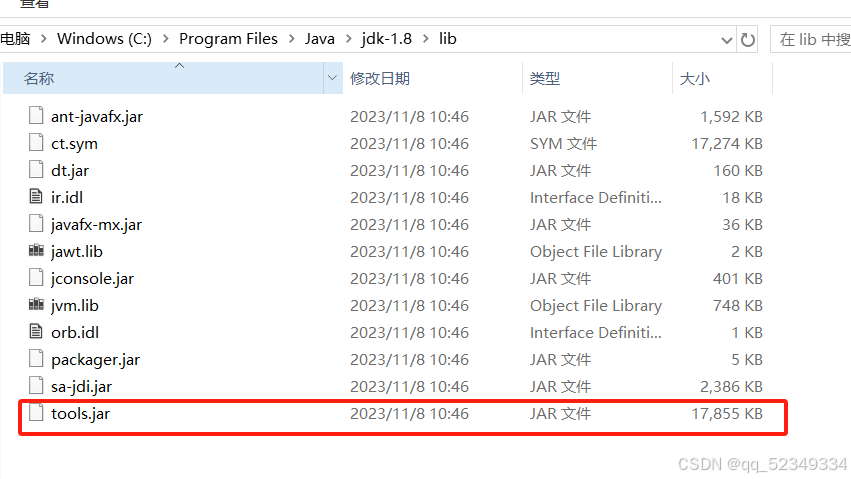Select the orb.idl file name
This screenshot has height=479, width=851.
(75, 333)
